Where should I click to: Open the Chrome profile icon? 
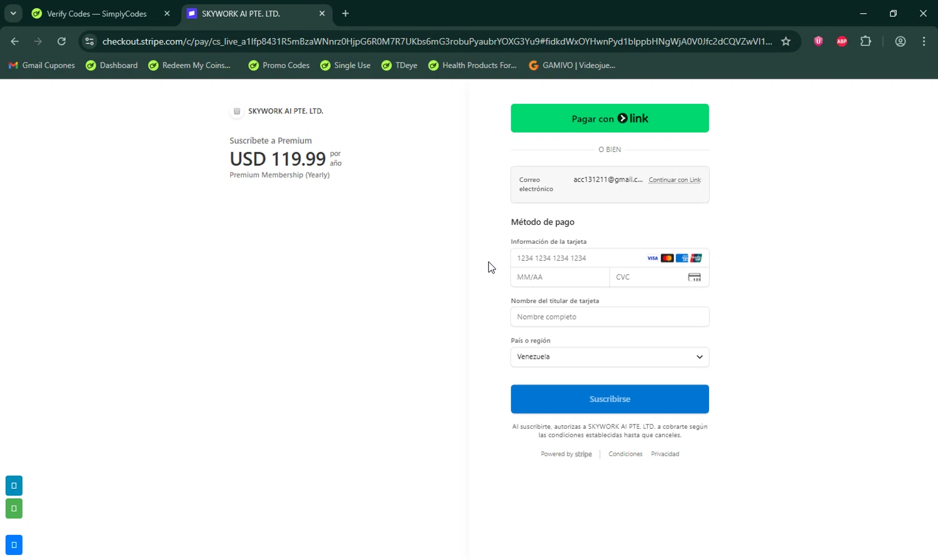[x=900, y=41]
